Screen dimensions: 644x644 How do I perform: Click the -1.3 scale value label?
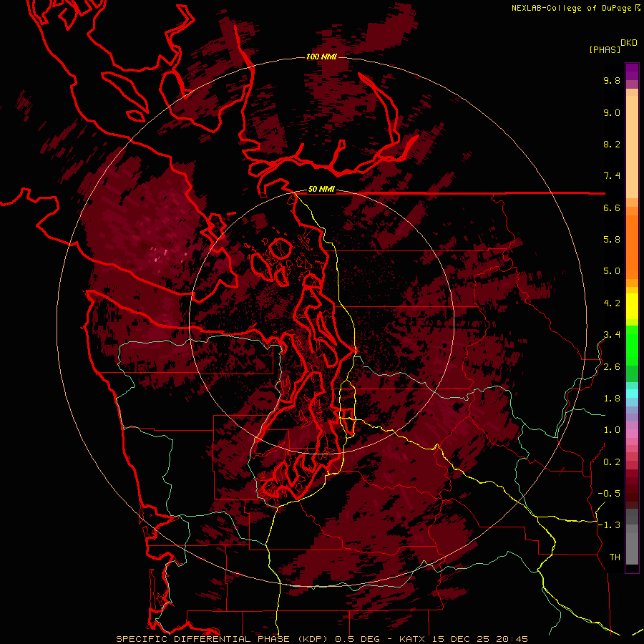[609, 525]
